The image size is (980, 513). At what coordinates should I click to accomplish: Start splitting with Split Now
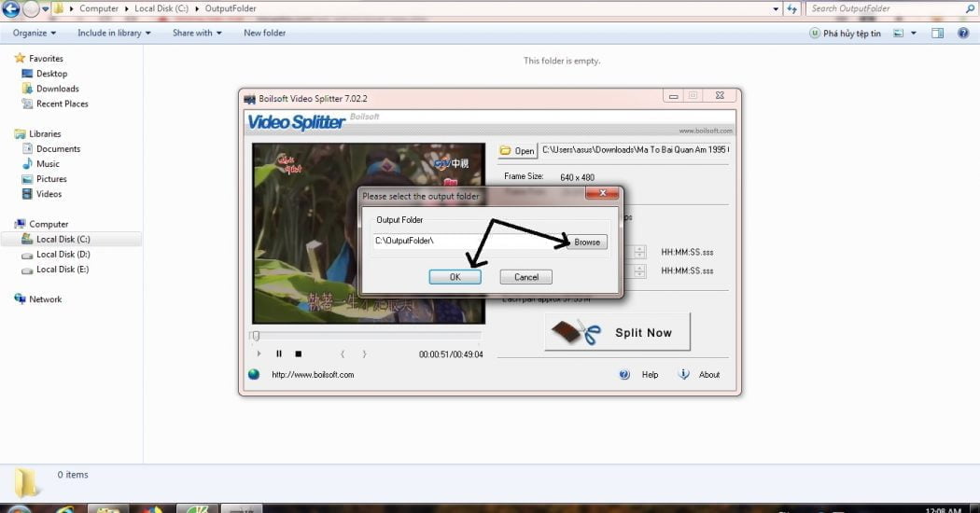[x=618, y=332]
